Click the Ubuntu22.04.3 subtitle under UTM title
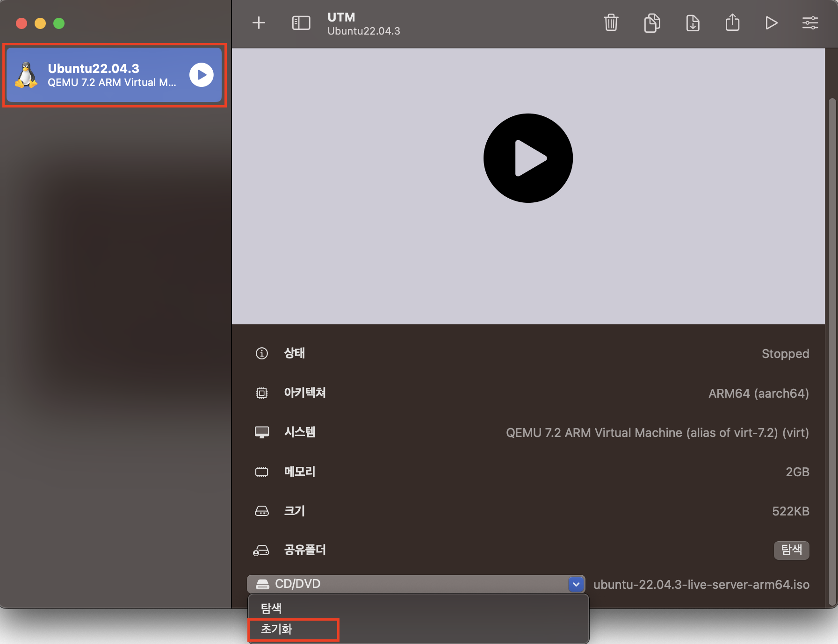838x644 pixels. [364, 31]
